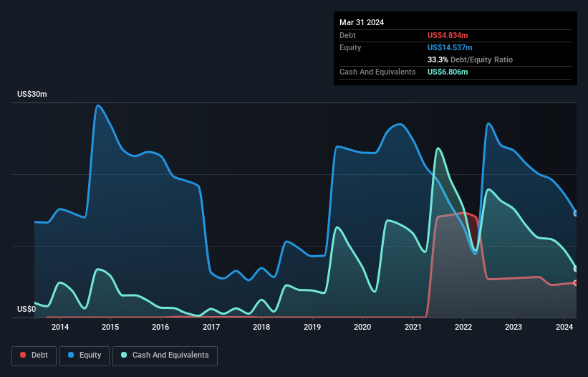Click the US$4.834m debt value in tooltip
This screenshot has width=588, height=377.
coord(450,35)
